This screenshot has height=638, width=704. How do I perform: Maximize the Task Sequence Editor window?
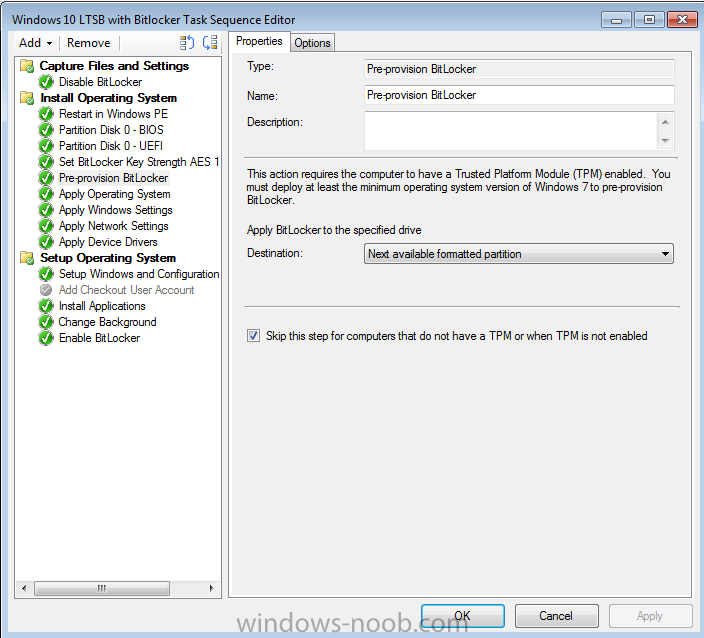pyautogui.click(x=649, y=20)
